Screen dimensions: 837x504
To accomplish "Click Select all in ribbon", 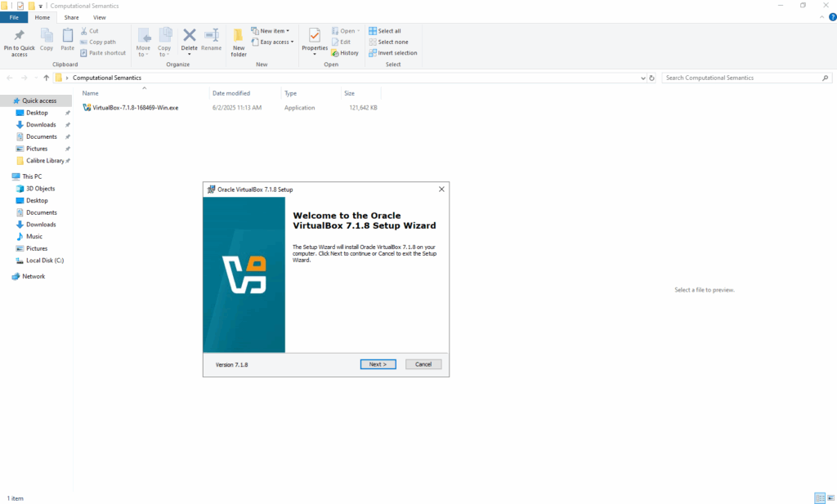I will tap(384, 31).
